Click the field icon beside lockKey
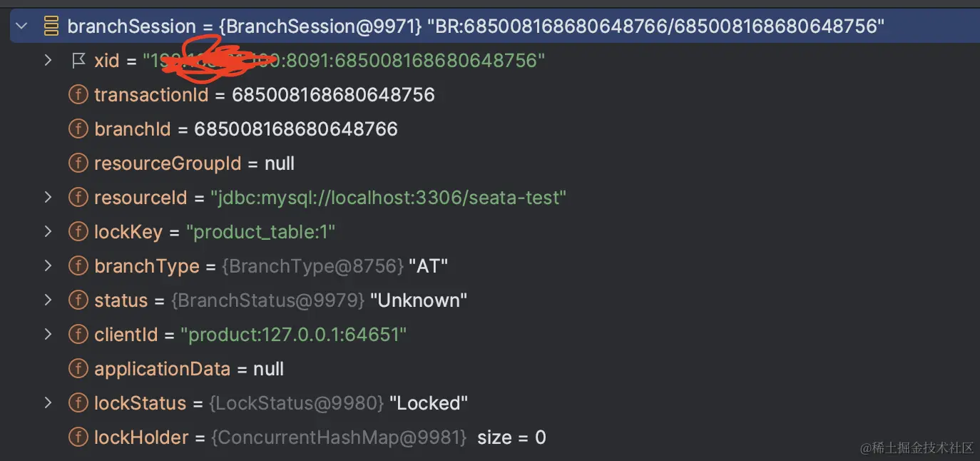 click(x=78, y=231)
